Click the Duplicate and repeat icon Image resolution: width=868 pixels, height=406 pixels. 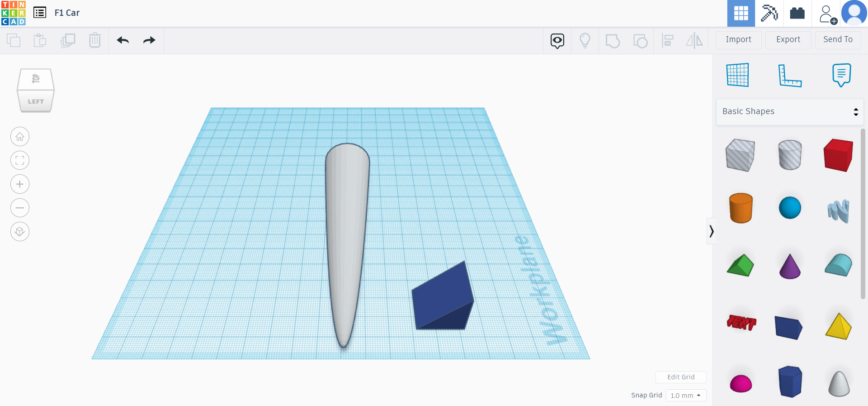68,40
